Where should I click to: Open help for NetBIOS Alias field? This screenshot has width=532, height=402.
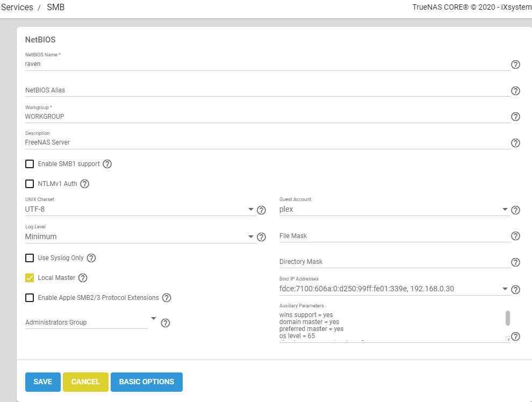[515, 91]
